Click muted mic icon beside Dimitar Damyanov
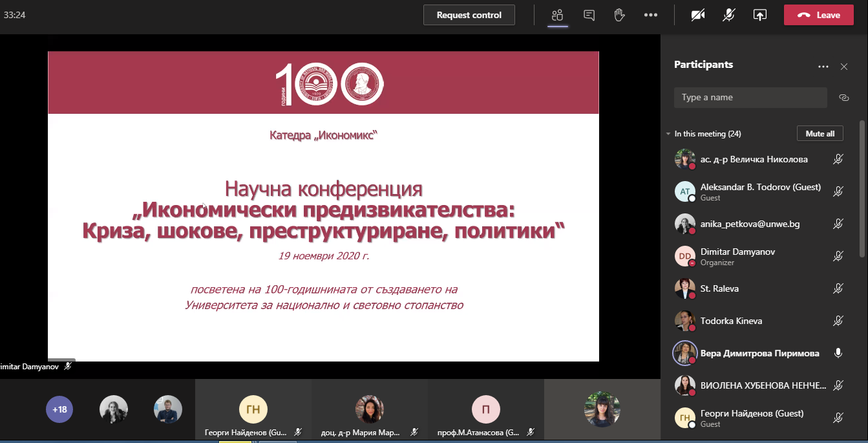Screen dimensions: 868x443 coord(838,256)
